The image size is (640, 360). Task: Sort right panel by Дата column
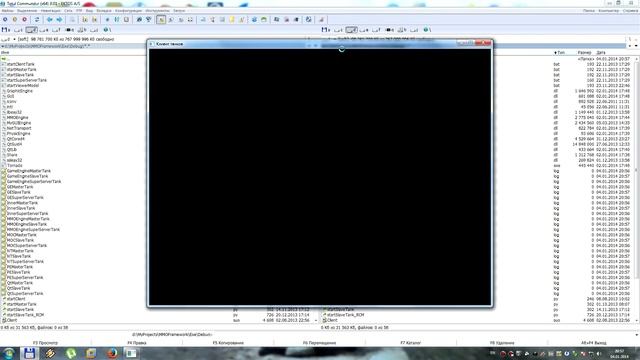tap(601, 53)
